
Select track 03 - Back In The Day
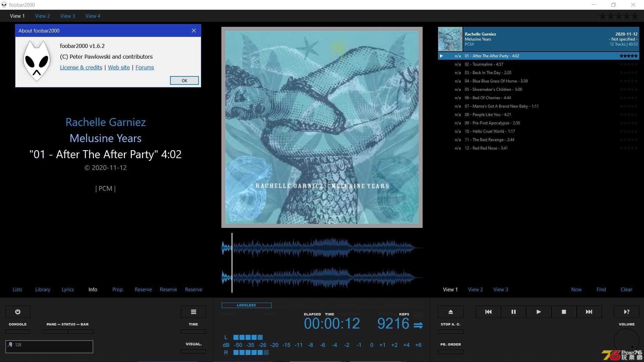tap(539, 73)
